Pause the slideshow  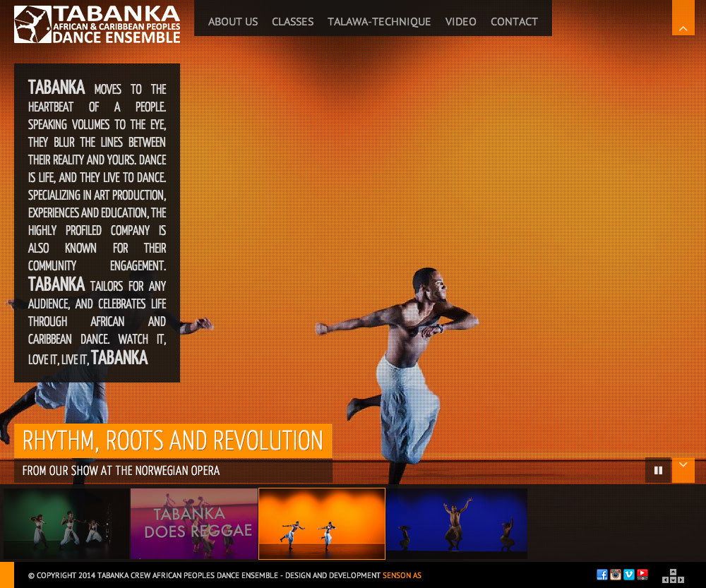pyautogui.click(x=657, y=469)
